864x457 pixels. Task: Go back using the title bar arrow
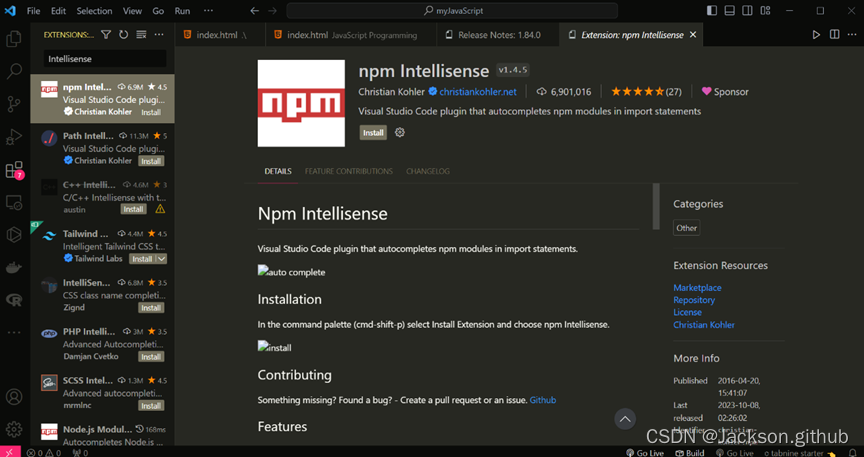point(254,10)
